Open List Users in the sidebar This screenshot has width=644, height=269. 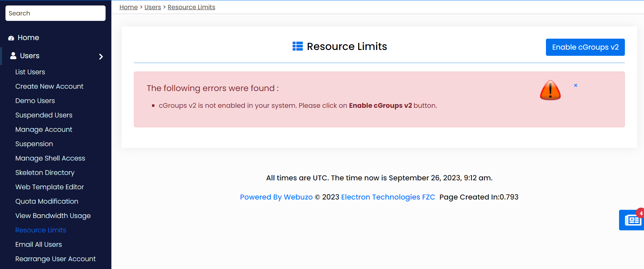[x=30, y=72]
